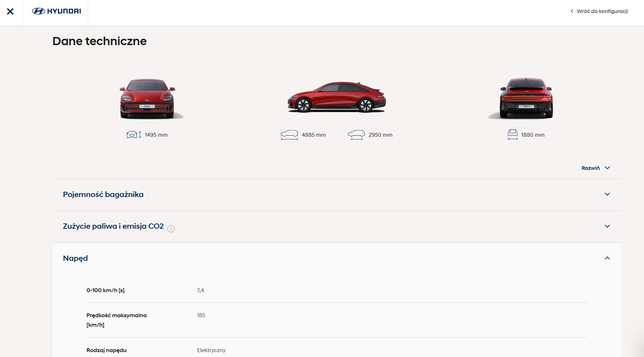This screenshot has height=357, width=644.
Task: Click the chevron next to Rozwiń
Action: coord(607,168)
